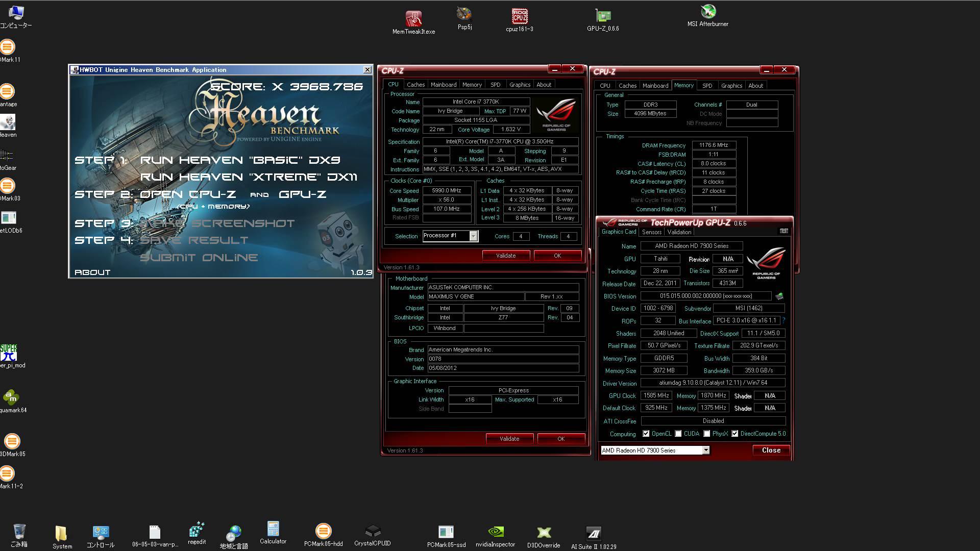Open Graphics tab in right CPU-Z window
Viewport: 980px width, 551px height.
[x=731, y=86]
